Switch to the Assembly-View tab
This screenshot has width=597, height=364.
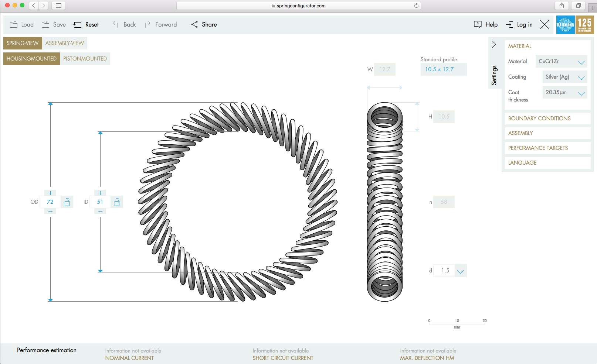pos(65,43)
